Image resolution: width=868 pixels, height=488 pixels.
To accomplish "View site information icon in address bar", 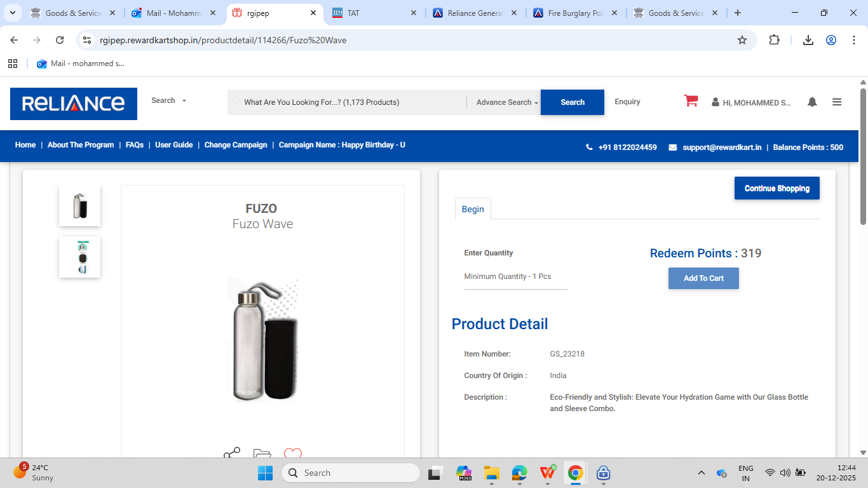I will point(88,40).
